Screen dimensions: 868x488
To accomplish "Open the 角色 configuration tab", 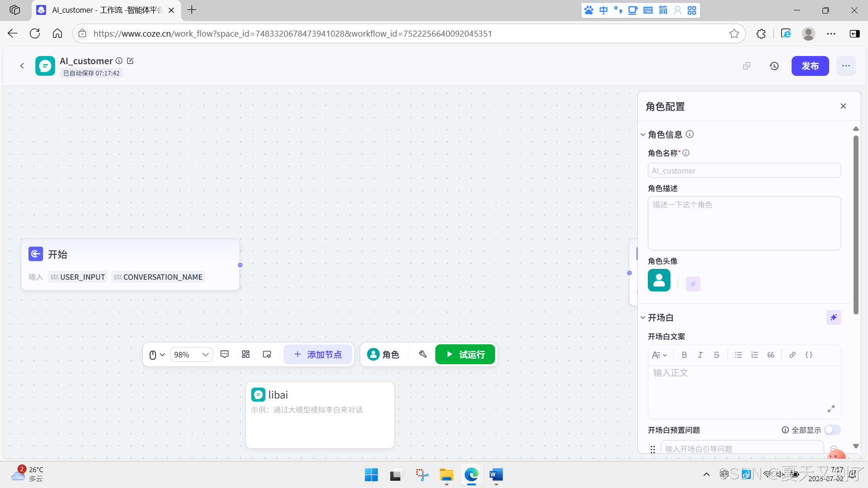I will tap(383, 355).
